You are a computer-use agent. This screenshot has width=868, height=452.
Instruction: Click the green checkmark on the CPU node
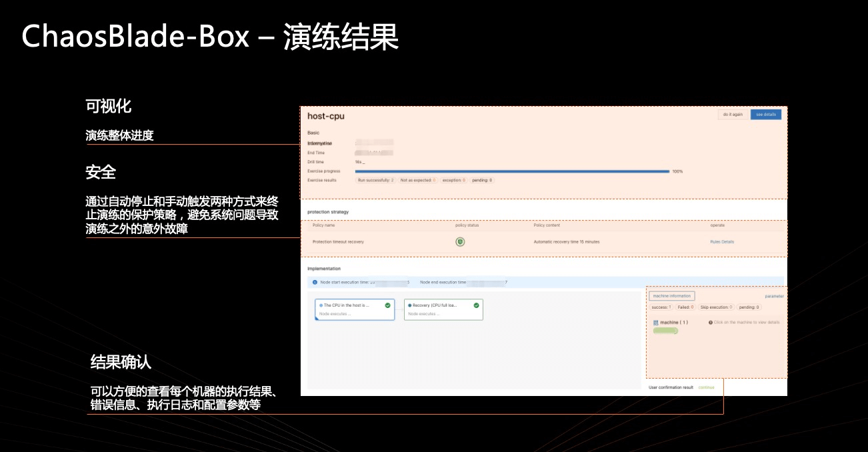pos(387,305)
